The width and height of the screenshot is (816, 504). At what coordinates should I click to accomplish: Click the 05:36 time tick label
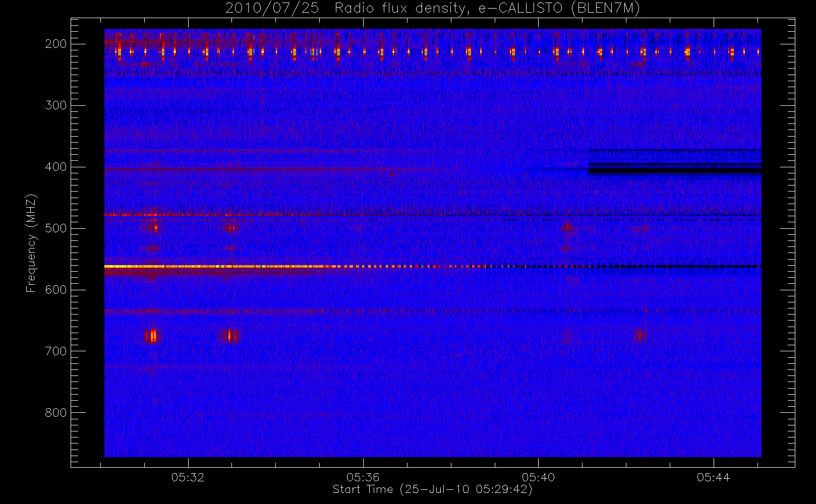click(x=363, y=477)
